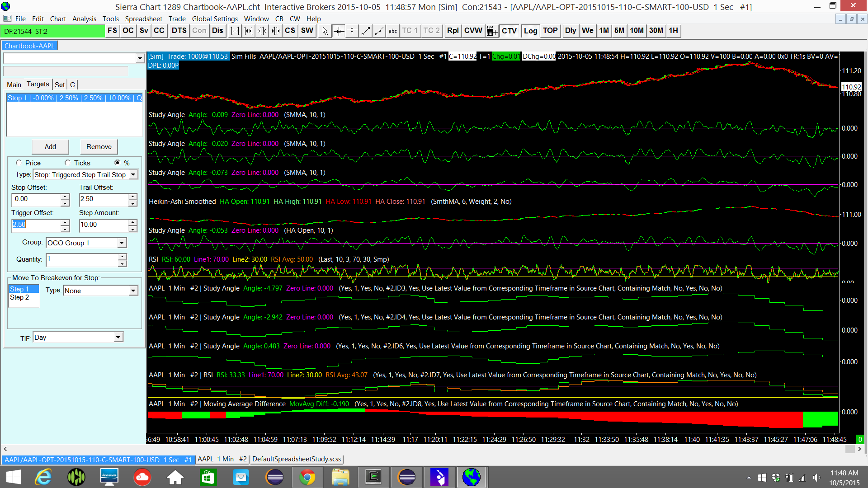Activate the chart values crosshair tool
Screen dimensions: 868x488
pos(339,31)
